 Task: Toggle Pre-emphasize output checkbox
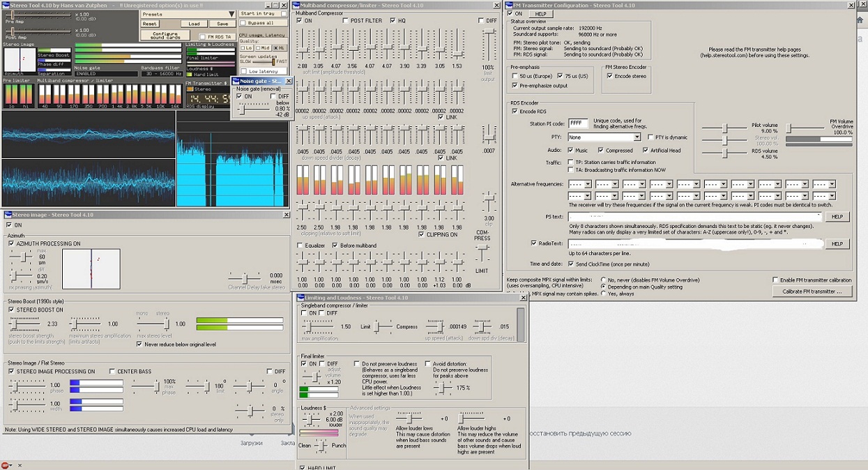tap(515, 86)
